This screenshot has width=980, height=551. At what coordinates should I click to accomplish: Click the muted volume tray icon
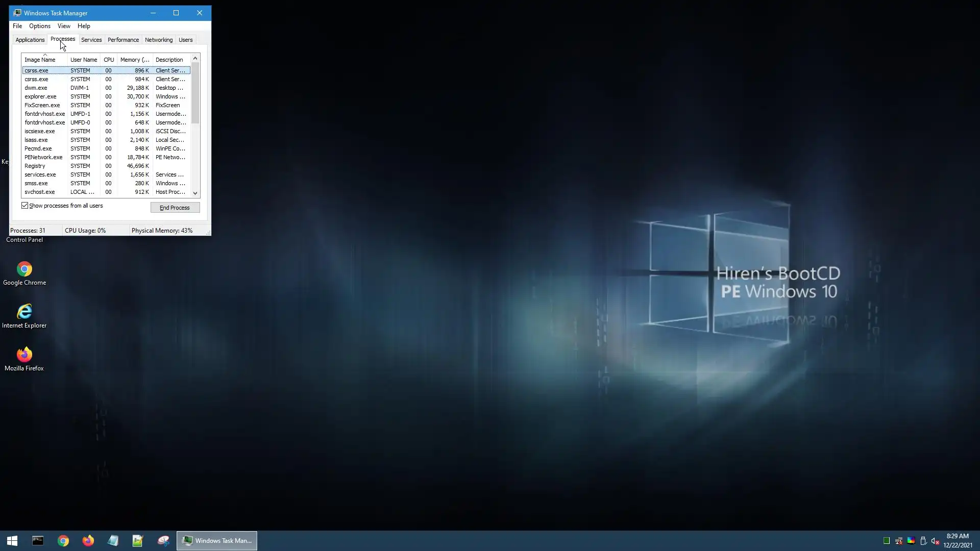click(935, 541)
